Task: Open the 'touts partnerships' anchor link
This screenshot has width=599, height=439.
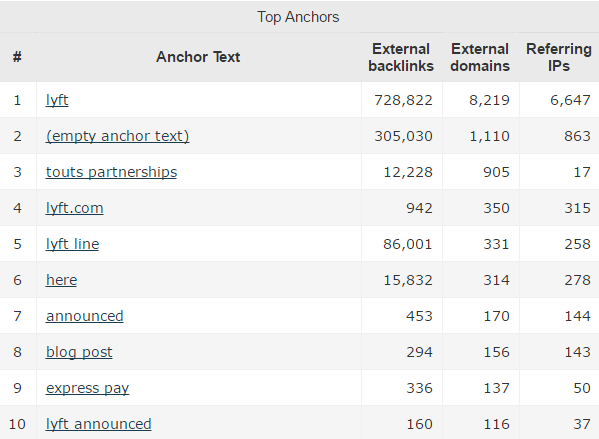Action: tap(111, 172)
